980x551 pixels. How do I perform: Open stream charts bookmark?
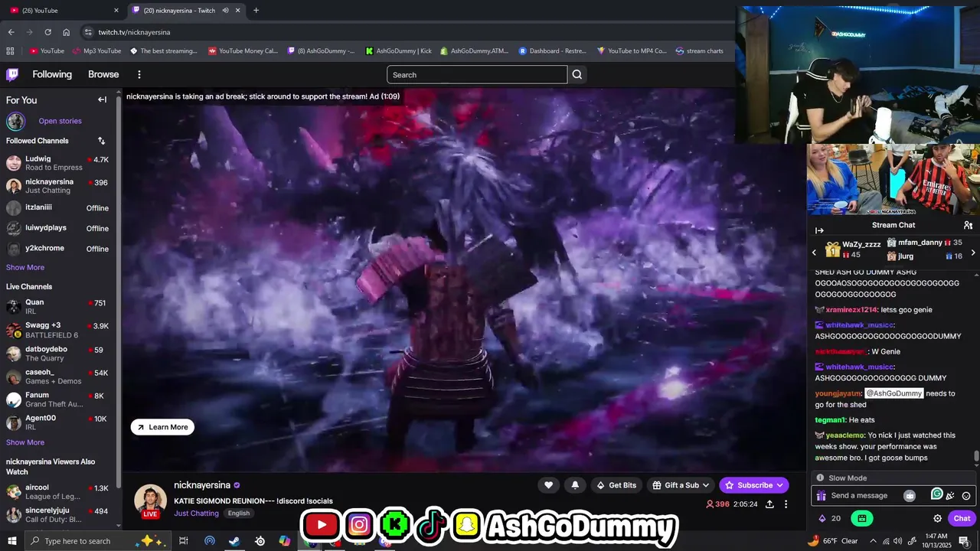pyautogui.click(x=698, y=51)
